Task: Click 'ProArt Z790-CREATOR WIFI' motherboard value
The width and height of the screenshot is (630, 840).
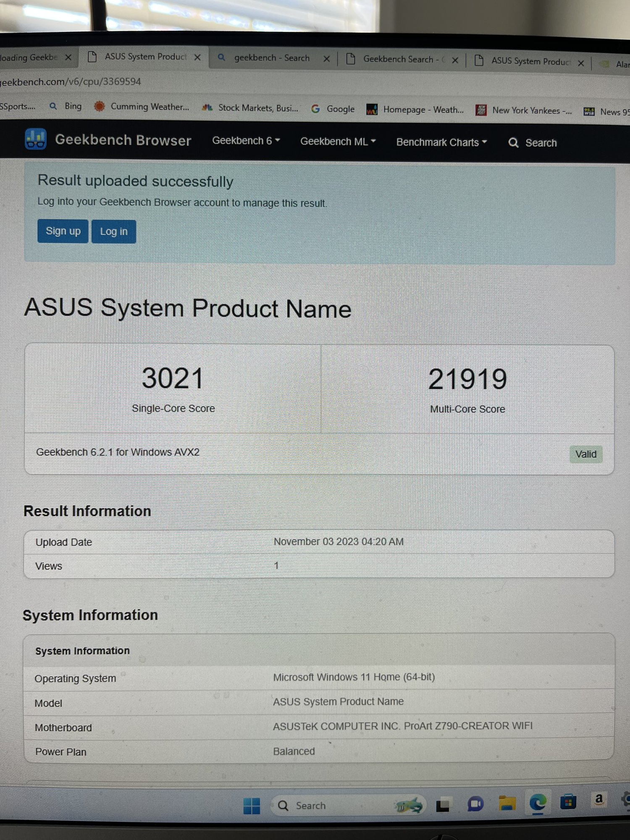Action: coord(468,726)
